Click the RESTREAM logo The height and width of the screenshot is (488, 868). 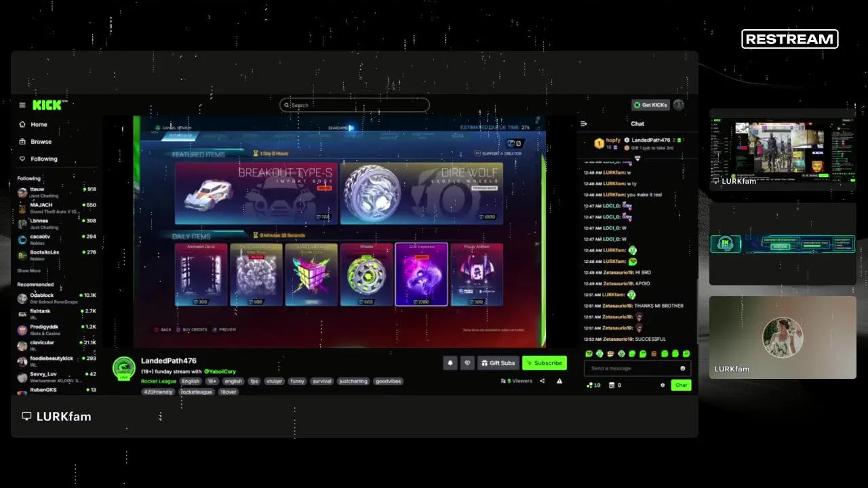[790, 39]
